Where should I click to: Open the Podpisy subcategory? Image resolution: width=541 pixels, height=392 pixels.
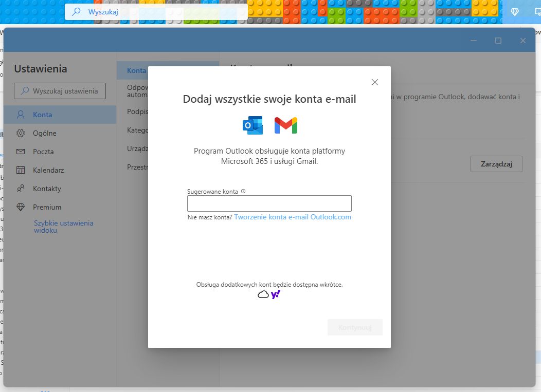[x=137, y=111]
